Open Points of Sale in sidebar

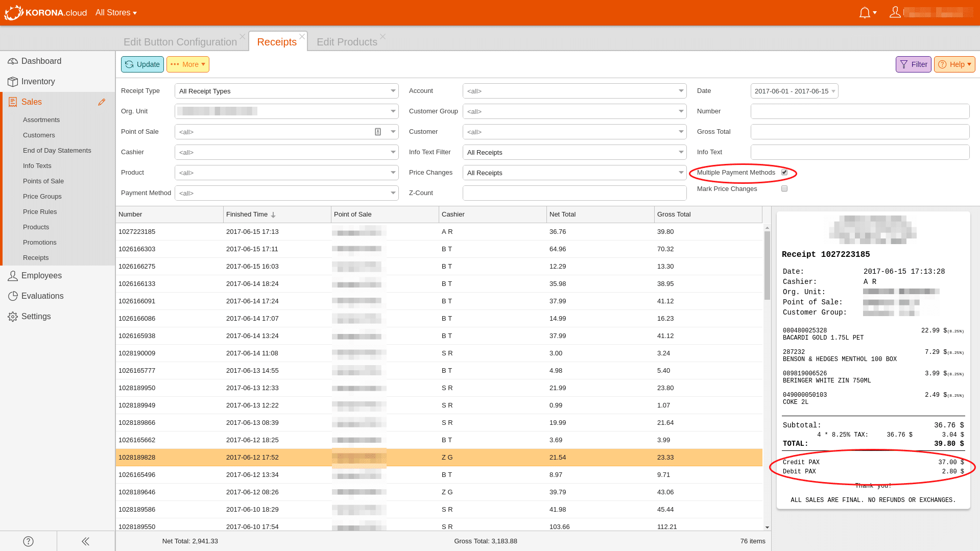pos(43,181)
